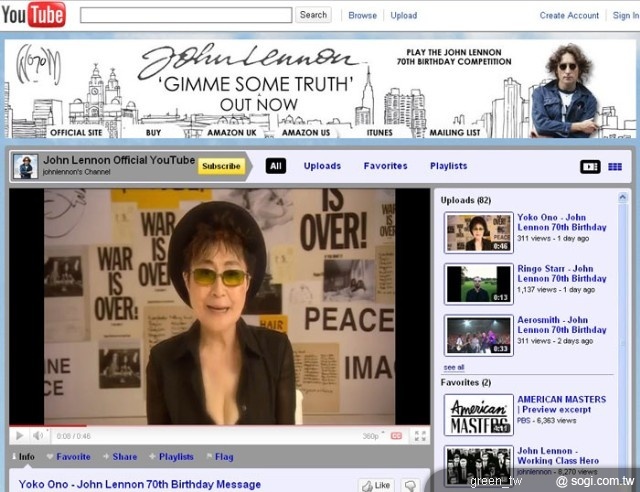This screenshot has width=640, height=492.
Task: Open AMAZON UK banner link
Action: click(231, 132)
